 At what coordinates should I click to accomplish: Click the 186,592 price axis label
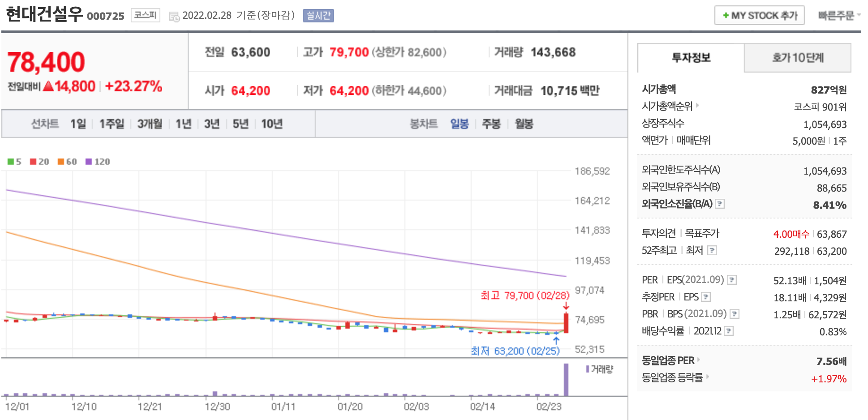pos(592,171)
